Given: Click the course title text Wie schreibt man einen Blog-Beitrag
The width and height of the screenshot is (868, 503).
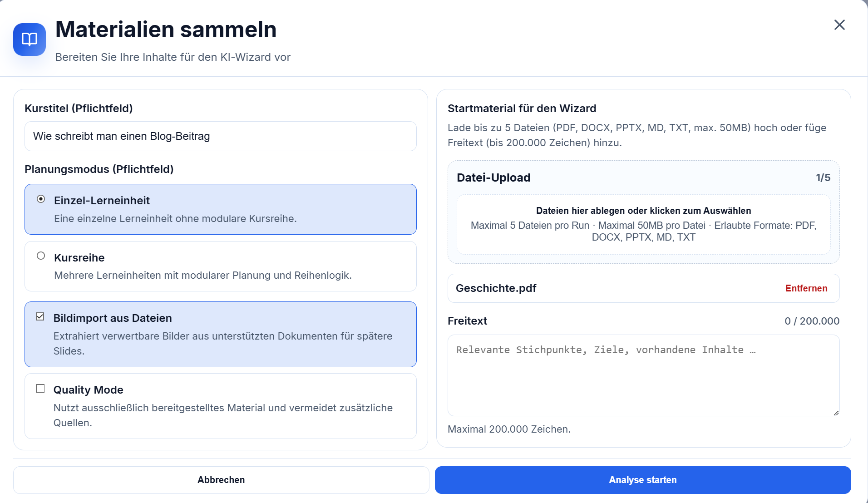Looking at the screenshot, I should click(x=121, y=136).
